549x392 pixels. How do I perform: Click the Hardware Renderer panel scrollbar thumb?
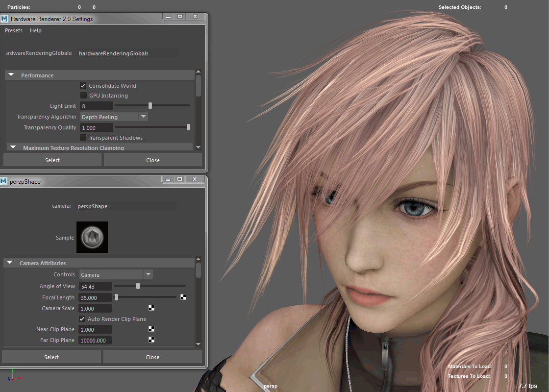click(199, 86)
